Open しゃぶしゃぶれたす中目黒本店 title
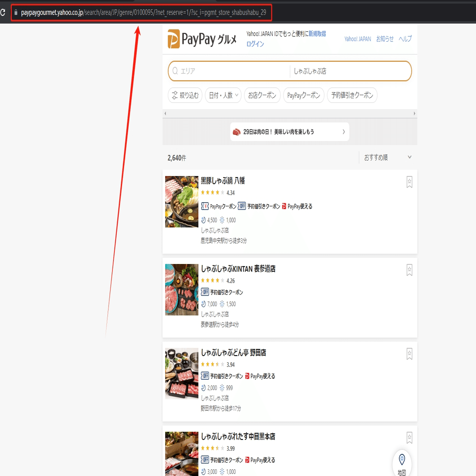The width and height of the screenshot is (476, 476). pyautogui.click(x=238, y=436)
